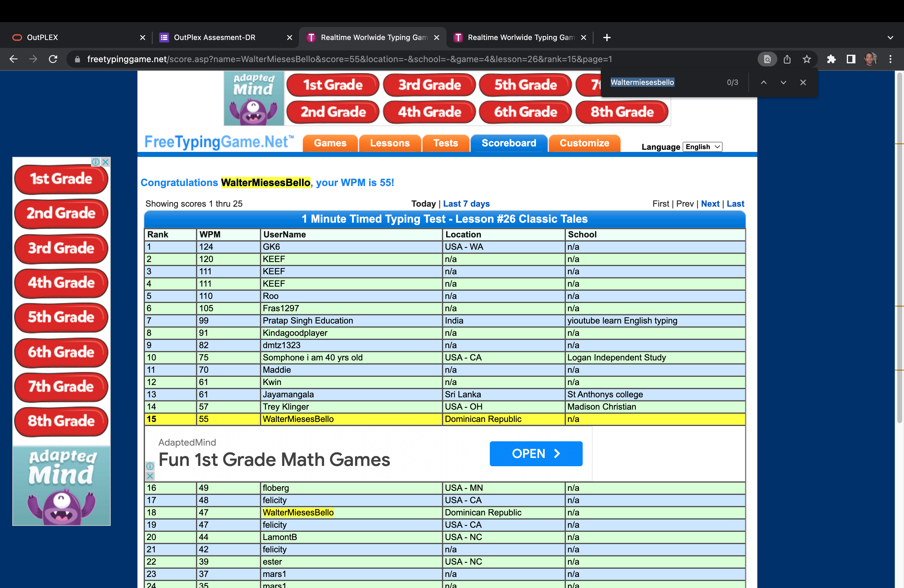Click the page vertical scrollbar
904x588 pixels.
899,247
